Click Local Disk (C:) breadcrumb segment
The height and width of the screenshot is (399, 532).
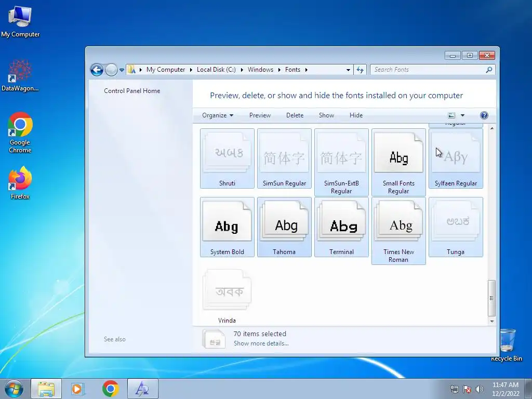click(216, 70)
